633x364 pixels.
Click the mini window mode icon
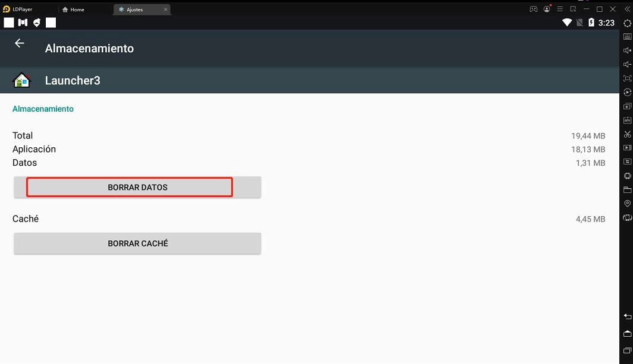[573, 9]
